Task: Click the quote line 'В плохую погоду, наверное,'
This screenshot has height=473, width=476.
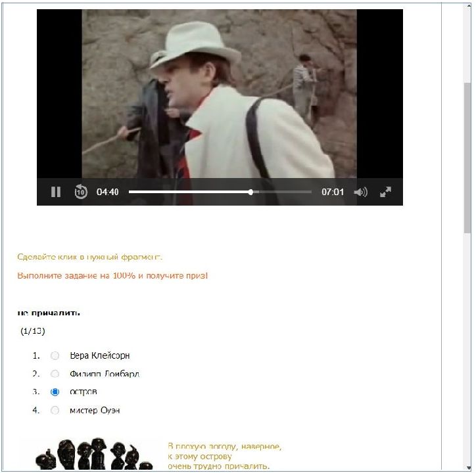Action: (x=224, y=446)
